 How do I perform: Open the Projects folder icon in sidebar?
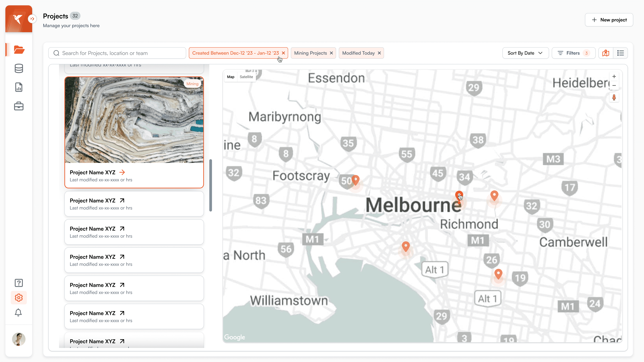point(19,50)
